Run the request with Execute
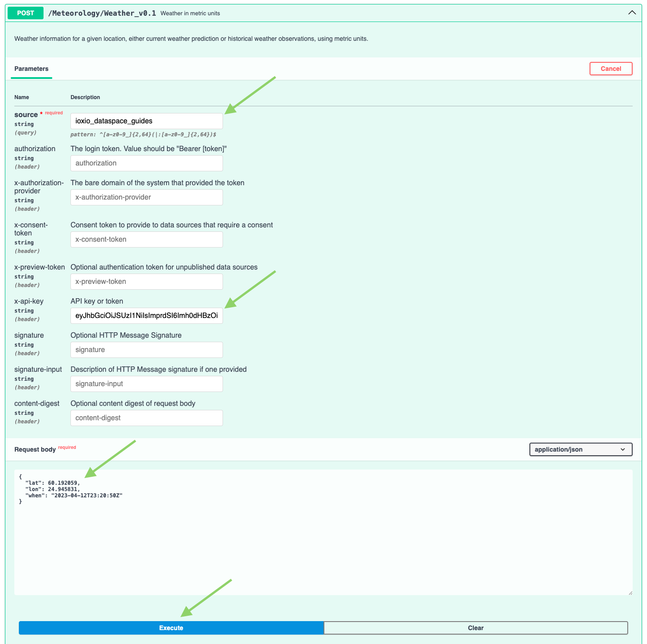Image resolution: width=647 pixels, height=644 pixels. pos(171,628)
